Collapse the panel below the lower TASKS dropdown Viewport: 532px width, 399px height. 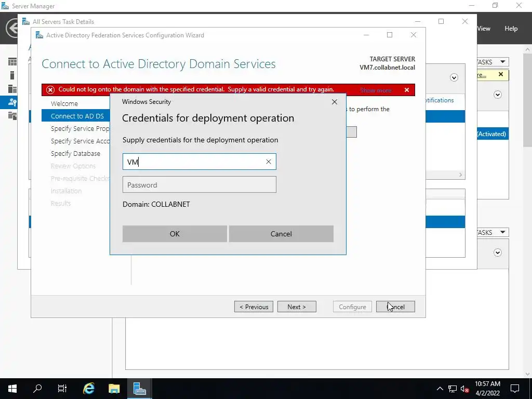[497, 252]
